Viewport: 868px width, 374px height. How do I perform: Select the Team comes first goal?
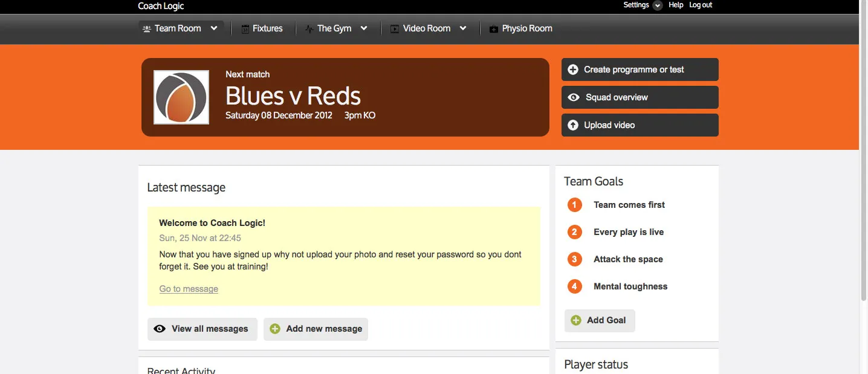pos(629,205)
